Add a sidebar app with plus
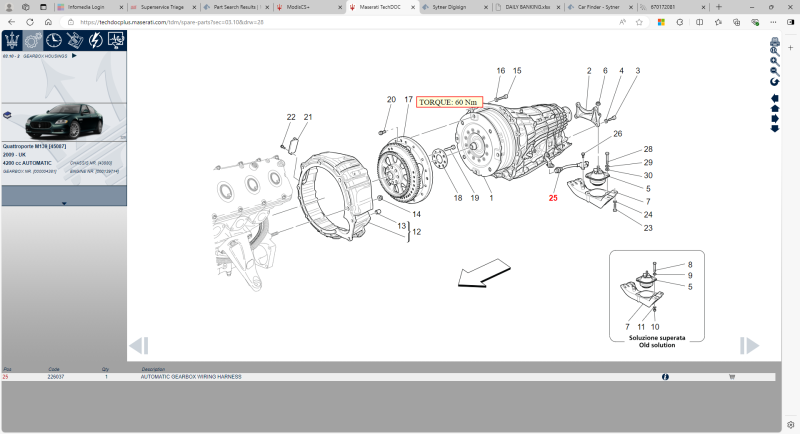 point(791,47)
